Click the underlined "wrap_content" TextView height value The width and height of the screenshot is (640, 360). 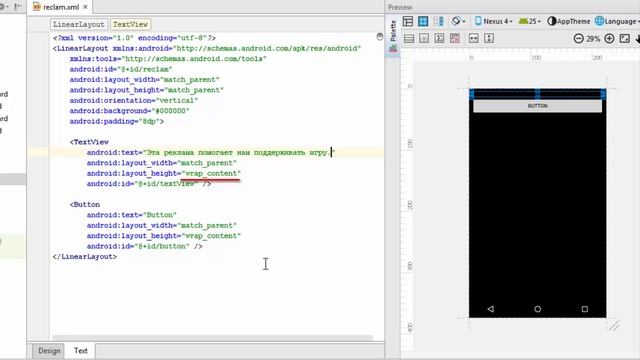click(x=211, y=173)
